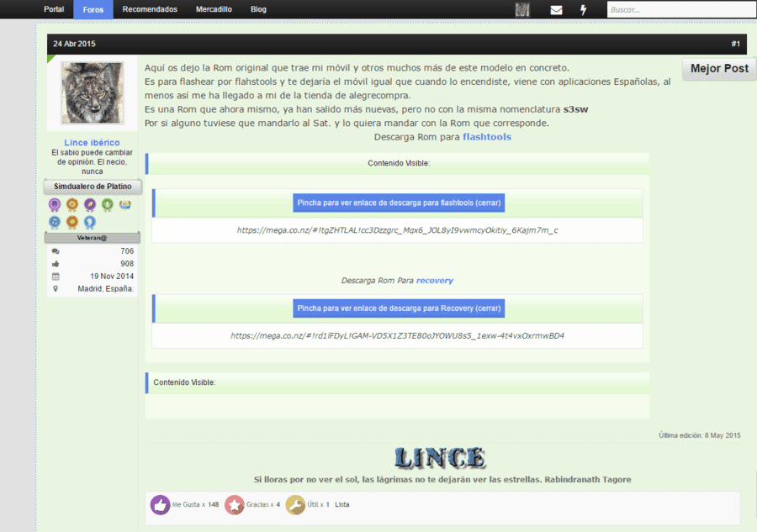Screen dimensions: 757x532
Task: Open the Foros tab
Action: pos(93,9)
